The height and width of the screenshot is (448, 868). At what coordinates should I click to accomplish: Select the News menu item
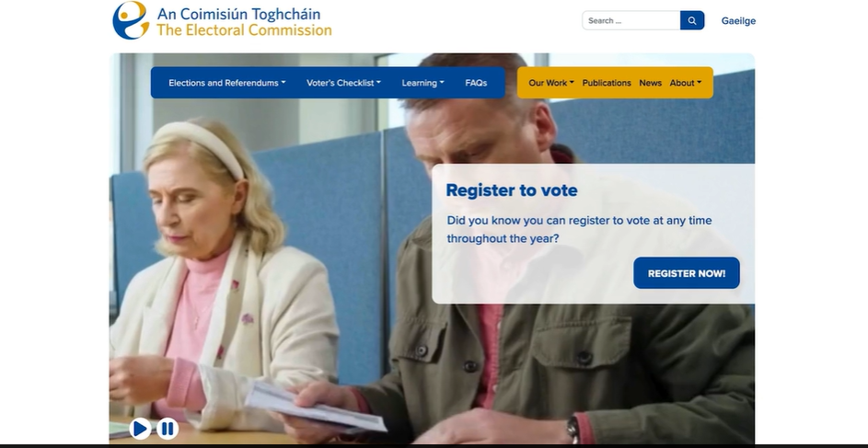[x=651, y=83]
